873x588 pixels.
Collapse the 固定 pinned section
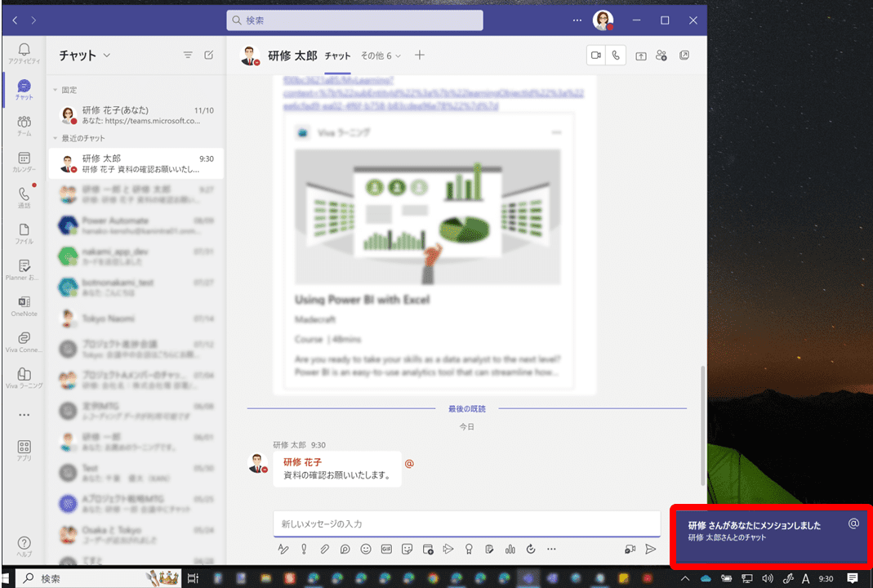tap(55, 90)
